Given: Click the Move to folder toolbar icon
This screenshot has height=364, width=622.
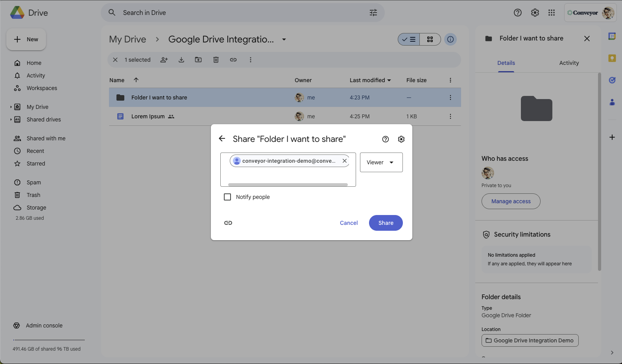Looking at the screenshot, I should coord(198,60).
